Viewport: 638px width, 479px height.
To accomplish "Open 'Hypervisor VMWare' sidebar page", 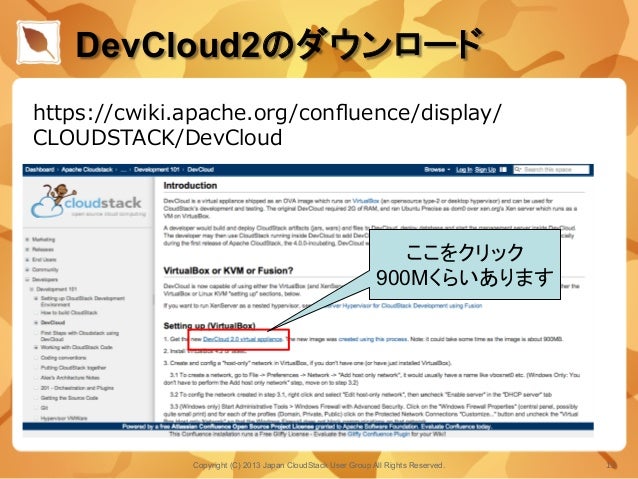I will coord(64,418).
